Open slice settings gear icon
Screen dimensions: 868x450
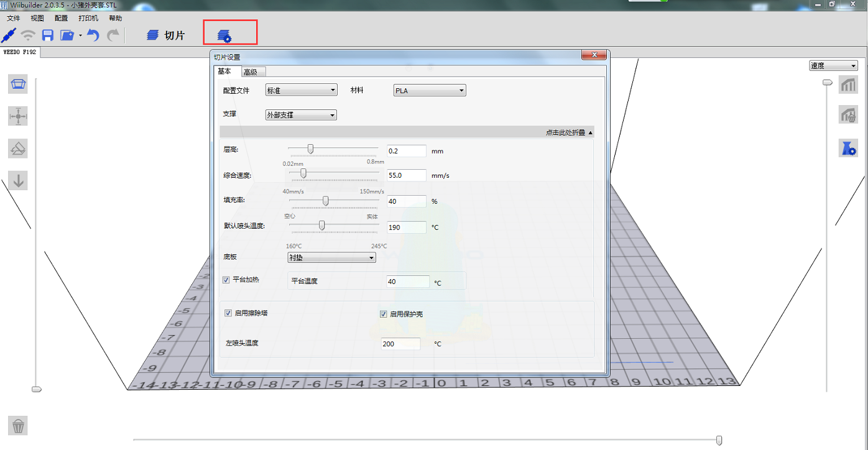click(224, 36)
